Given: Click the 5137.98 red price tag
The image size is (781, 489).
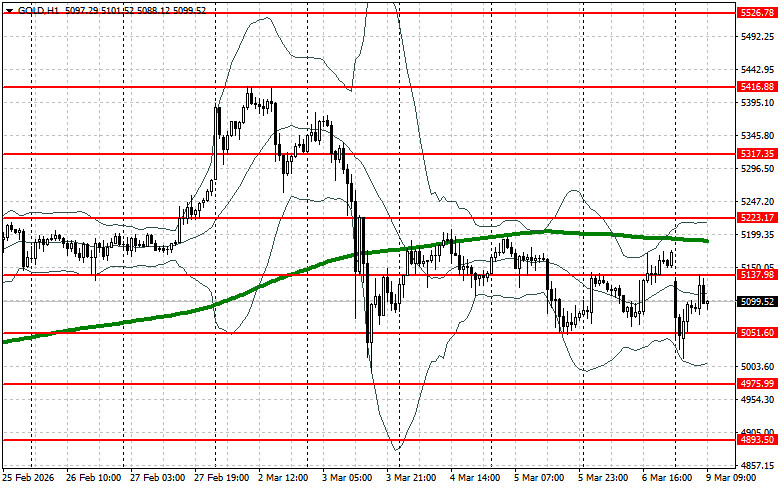Looking at the screenshot, I should 755,275.
